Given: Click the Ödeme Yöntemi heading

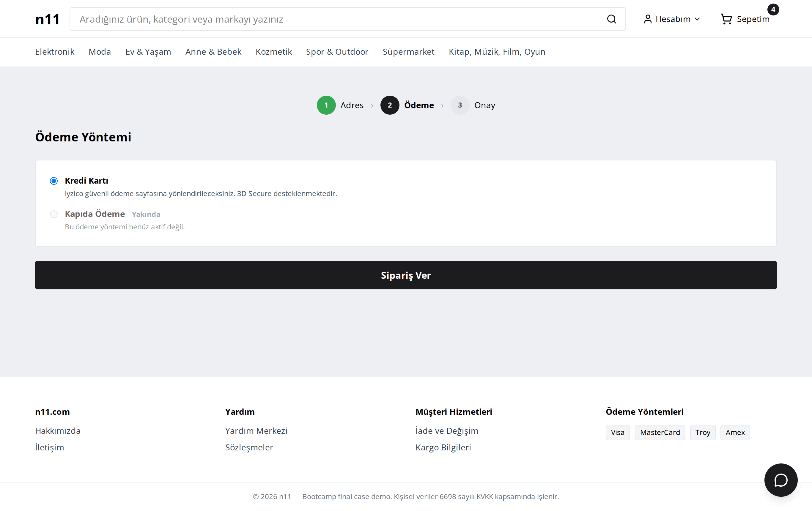Looking at the screenshot, I should pyautogui.click(x=83, y=137).
